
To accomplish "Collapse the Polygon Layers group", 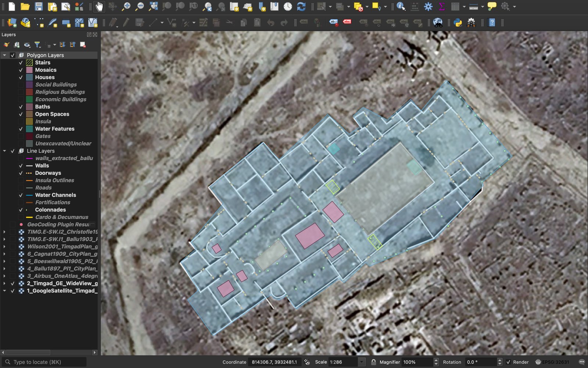I will (x=4, y=55).
